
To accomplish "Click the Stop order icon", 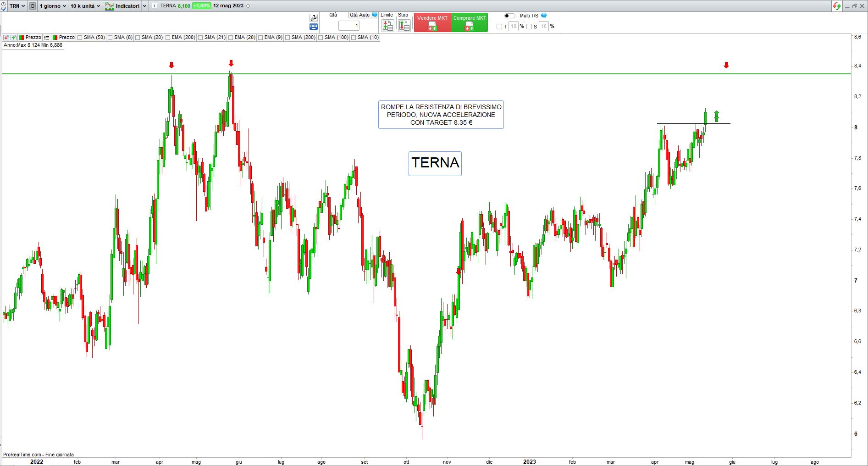I will click(404, 26).
